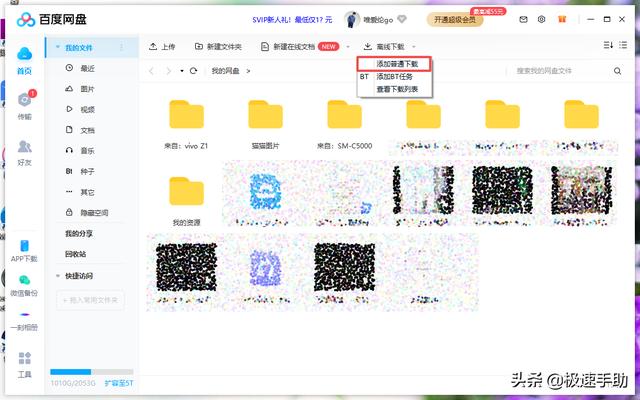The height and width of the screenshot is (400, 640).
Task: Open the navigation history dropdown triangle
Action: 182,71
